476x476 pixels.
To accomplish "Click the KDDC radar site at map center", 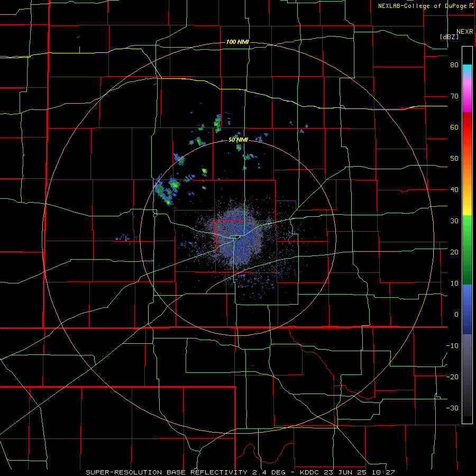I will pyautogui.click(x=237, y=237).
